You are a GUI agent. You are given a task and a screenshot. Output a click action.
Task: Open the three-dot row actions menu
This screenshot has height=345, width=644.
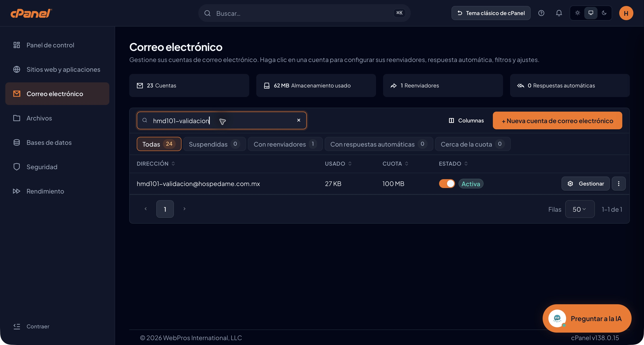tap(619, 184)
